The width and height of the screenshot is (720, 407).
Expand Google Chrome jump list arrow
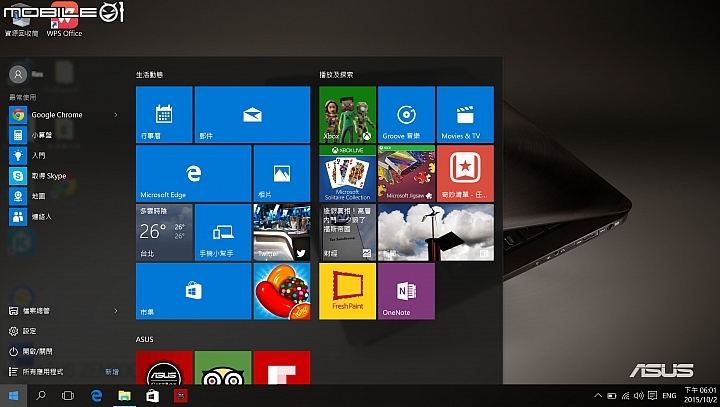(116, 115)
